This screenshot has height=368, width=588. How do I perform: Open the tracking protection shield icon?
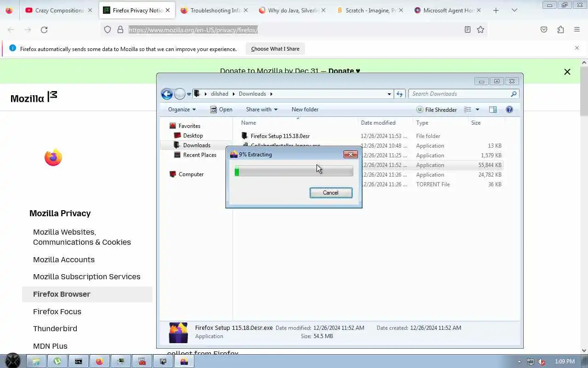tap(107, 29)
